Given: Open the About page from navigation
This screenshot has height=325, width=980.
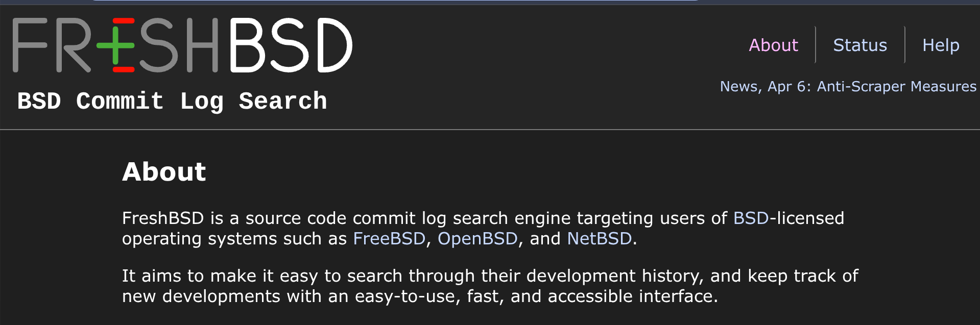Looking at the screenshot, I should point(773,45).
